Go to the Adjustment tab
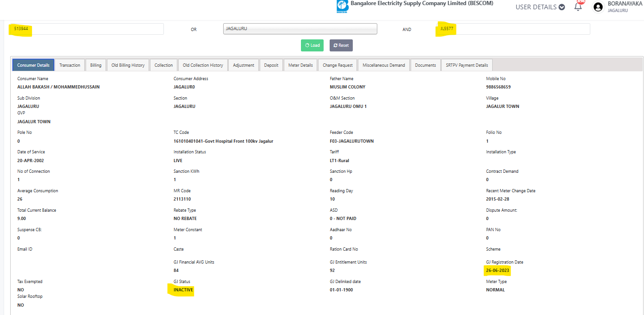644x315 pixels. click(x=244, y=65)
